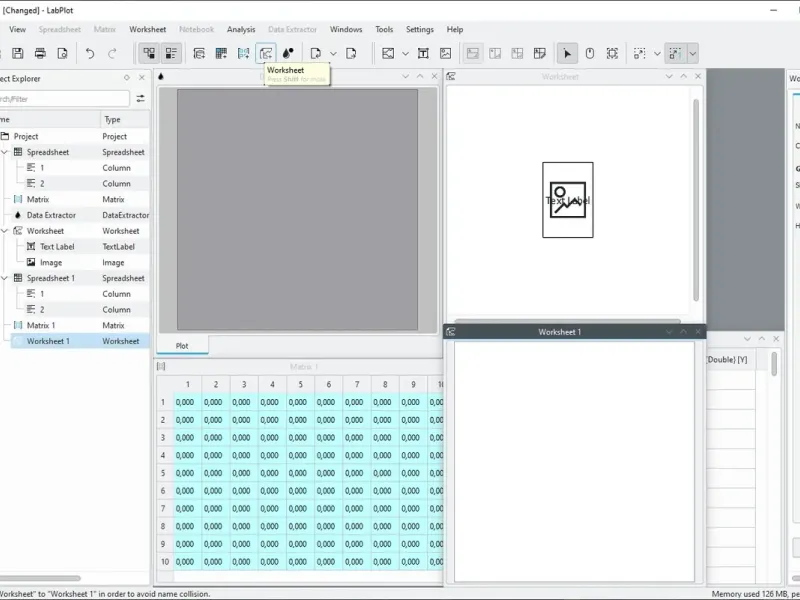
Task: Open the Tools menu
Action: click(x=384, y=30)
